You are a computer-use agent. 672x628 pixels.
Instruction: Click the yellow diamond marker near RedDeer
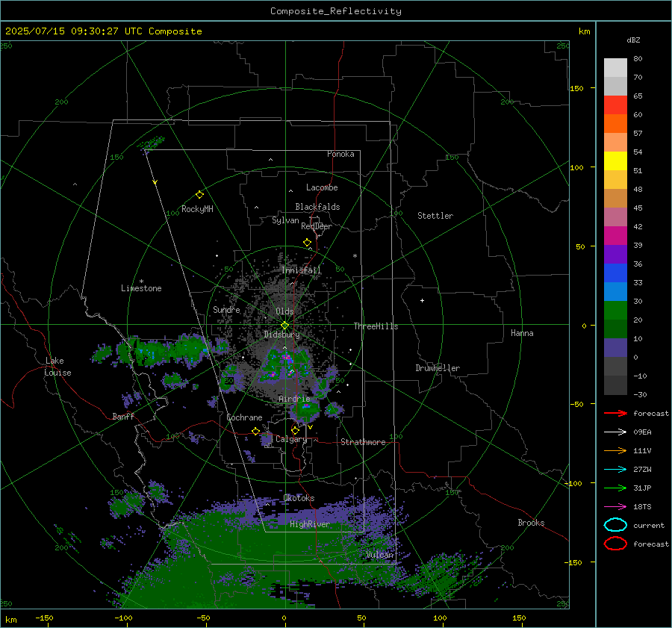307,243
